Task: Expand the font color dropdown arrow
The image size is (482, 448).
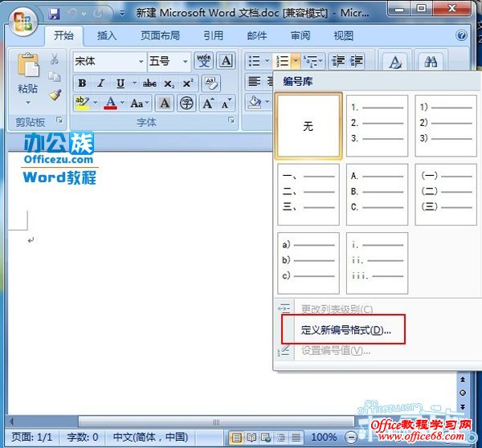Action: tap(122, 103)
